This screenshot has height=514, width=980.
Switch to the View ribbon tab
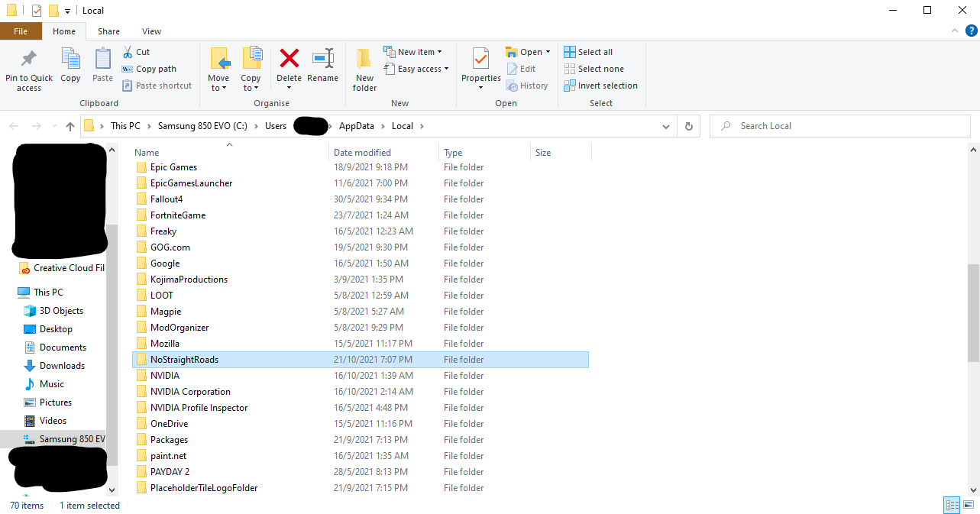pos(151,31)
